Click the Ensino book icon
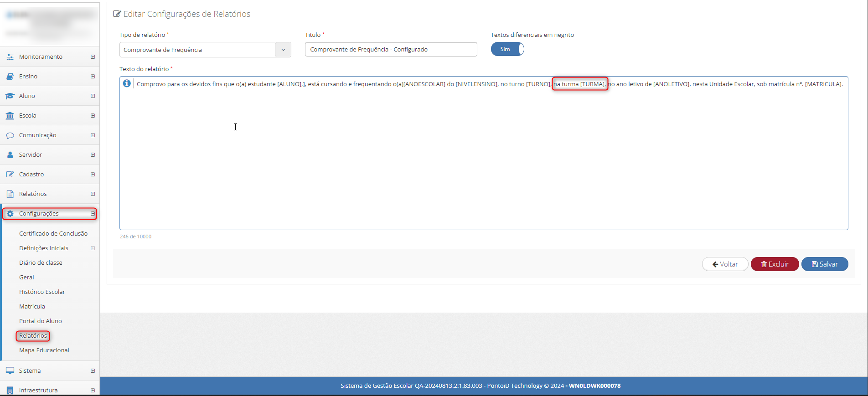This screenshot has height=396, width=868. tap(10, 77)
